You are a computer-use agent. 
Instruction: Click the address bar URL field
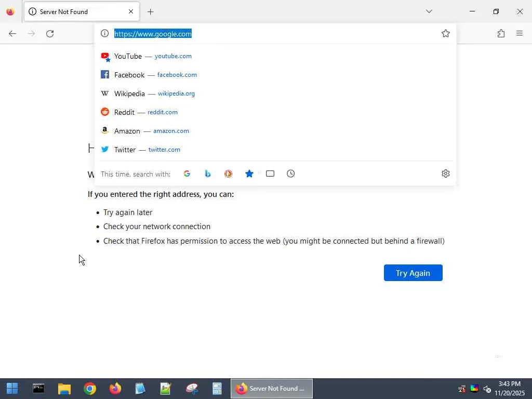coord(275,34)
